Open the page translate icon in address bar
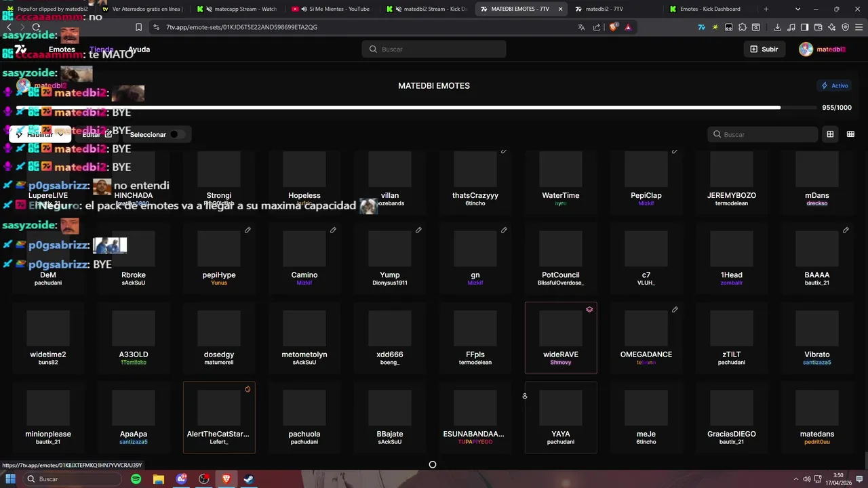The image size is (868, 488). point(581,27)
